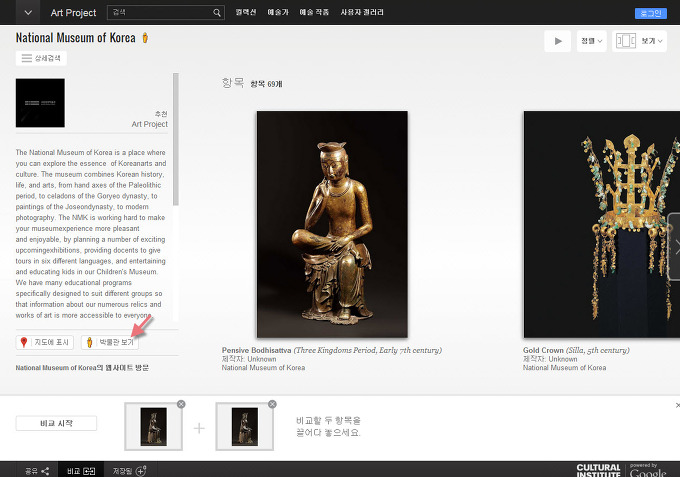Open museum view with 박물관 보기 button
680x477 pixels.
(107, 342)
